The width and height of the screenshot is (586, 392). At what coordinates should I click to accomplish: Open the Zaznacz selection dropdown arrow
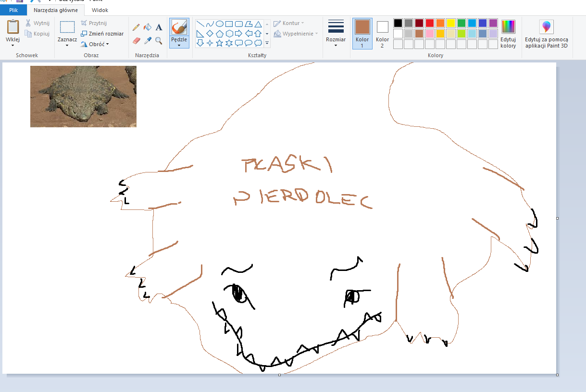click(x=67, y=46)
